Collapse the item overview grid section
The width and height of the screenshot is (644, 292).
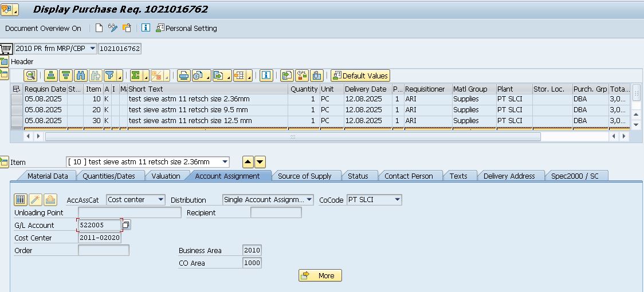4,74
